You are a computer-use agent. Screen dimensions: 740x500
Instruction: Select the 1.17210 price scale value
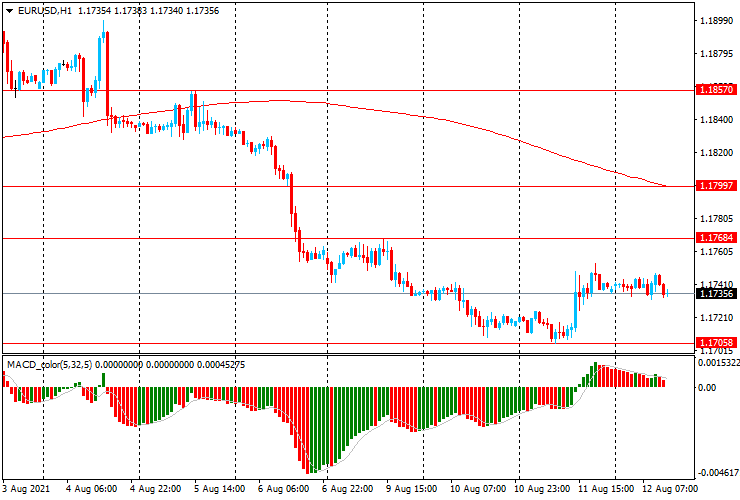(x=717, y=318)
